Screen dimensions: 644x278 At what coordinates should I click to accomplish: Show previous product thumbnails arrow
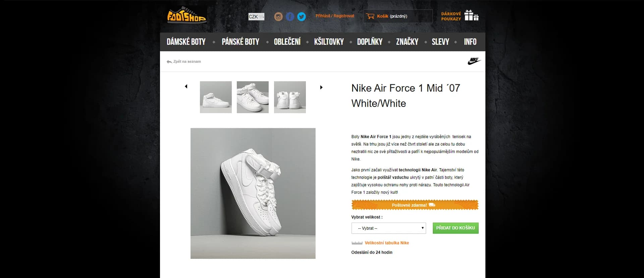pos(186,87)
